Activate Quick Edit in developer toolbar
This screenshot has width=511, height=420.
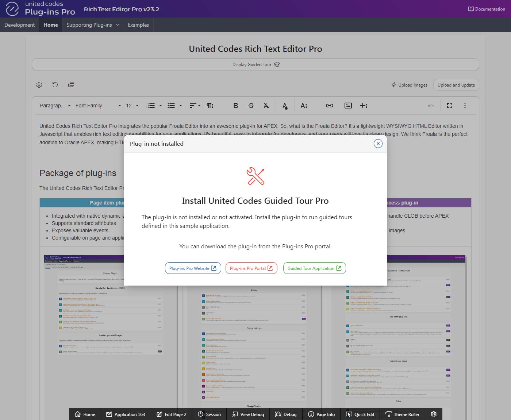[360, 414]
